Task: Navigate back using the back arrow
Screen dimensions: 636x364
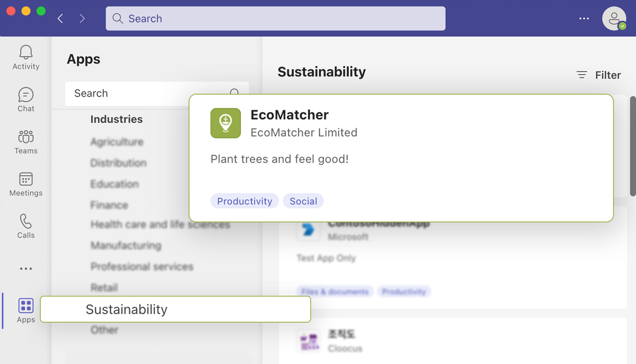Action: pos(60,18)
